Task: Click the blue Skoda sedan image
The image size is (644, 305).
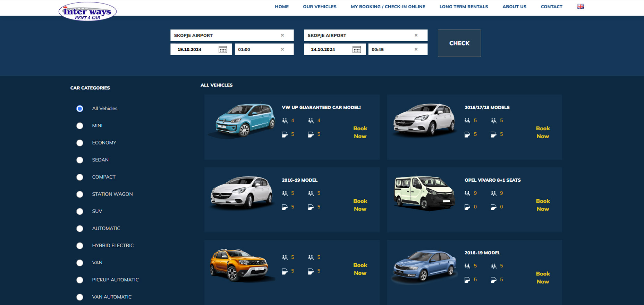Action: (x=424, y=266)
